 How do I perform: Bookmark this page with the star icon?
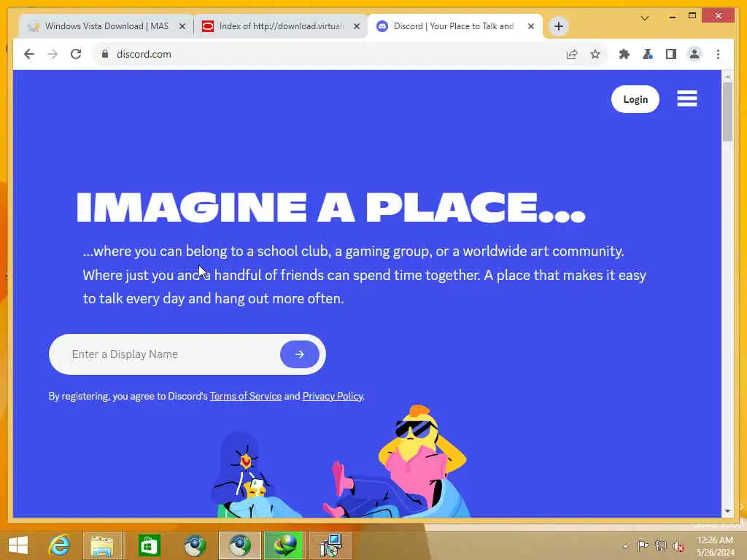click(x=595, y=54)
